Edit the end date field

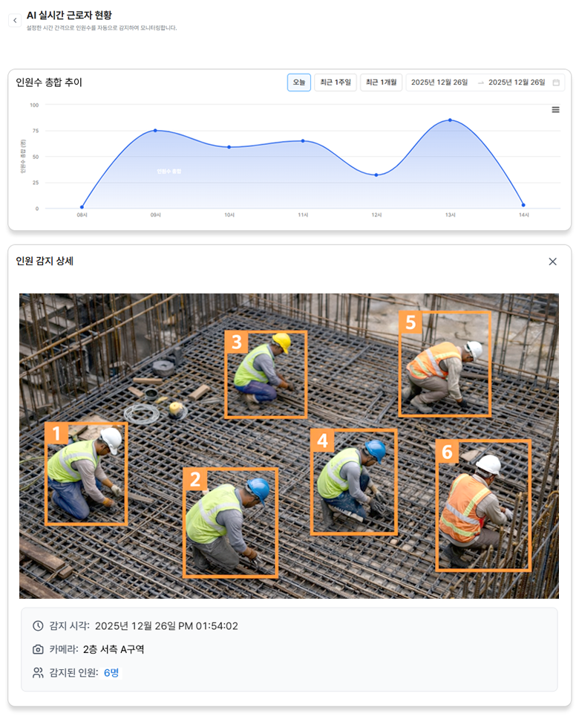point(517,82)
